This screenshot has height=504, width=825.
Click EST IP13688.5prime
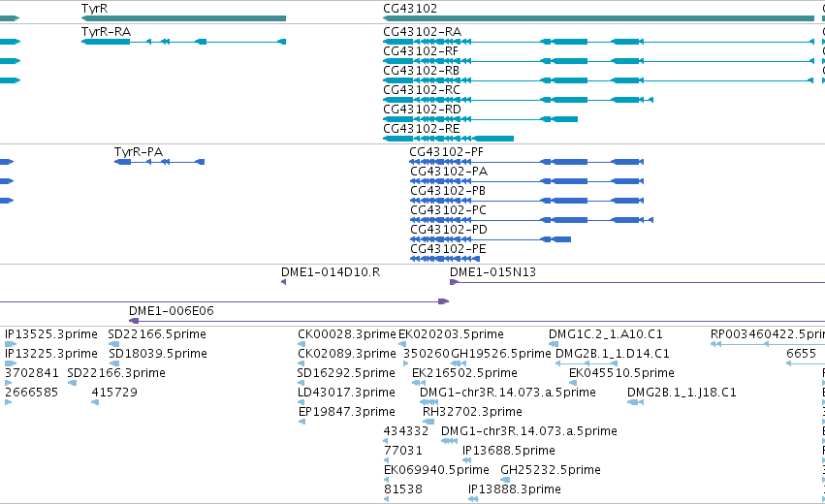(508, 451)
